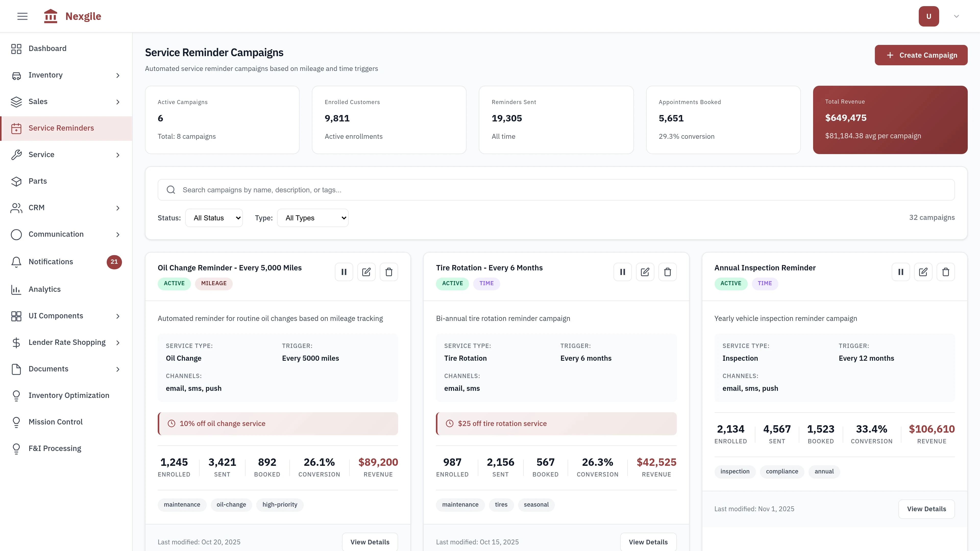Click the Parts sidebar icon
This screenshot has height=551, width=980.
pyautogui.click(x=16, y=181)
